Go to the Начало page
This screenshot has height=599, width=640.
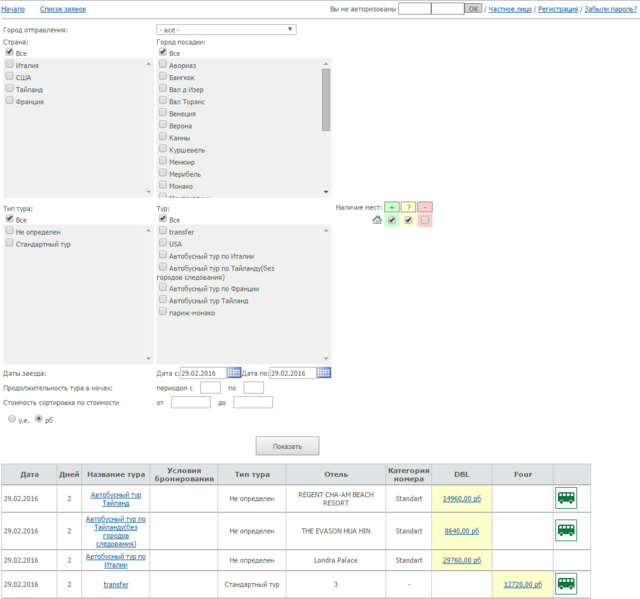14,8
